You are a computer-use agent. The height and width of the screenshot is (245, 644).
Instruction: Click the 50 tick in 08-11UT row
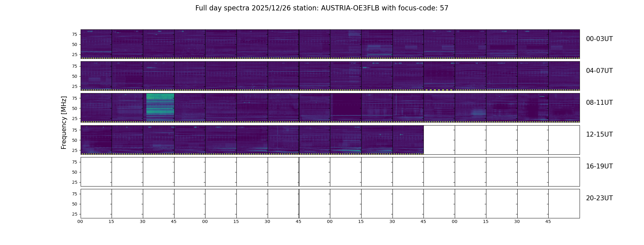(75, 108)
